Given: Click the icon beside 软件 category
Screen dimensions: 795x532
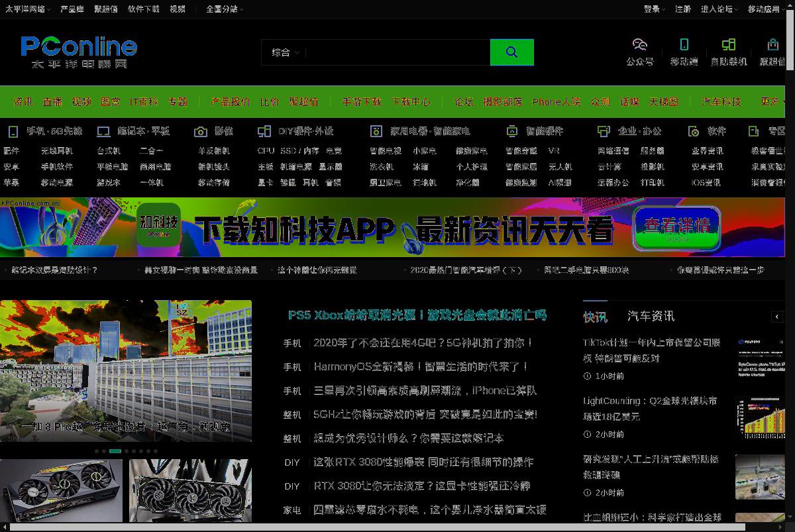Looking at the screenshot, I should point(694,131).
